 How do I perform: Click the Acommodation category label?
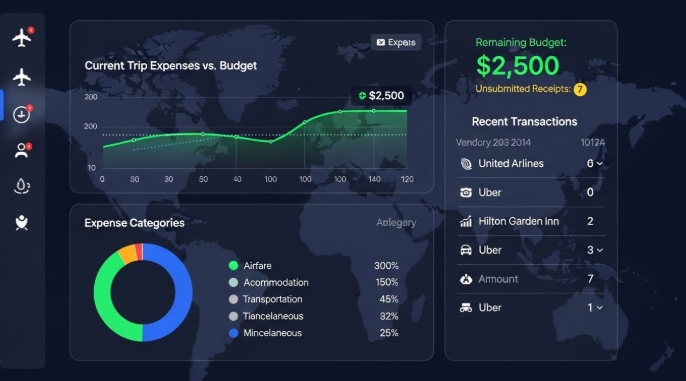pos(276,283)
